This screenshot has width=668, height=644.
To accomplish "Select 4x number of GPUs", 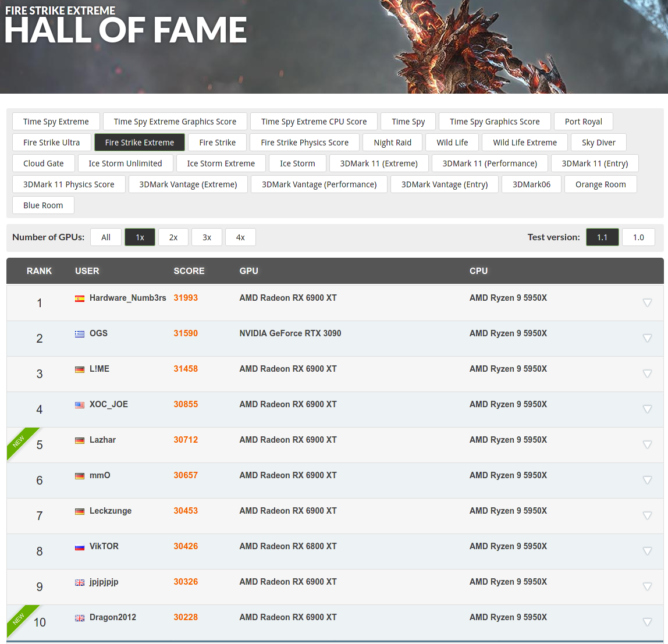I will [240, 237].
